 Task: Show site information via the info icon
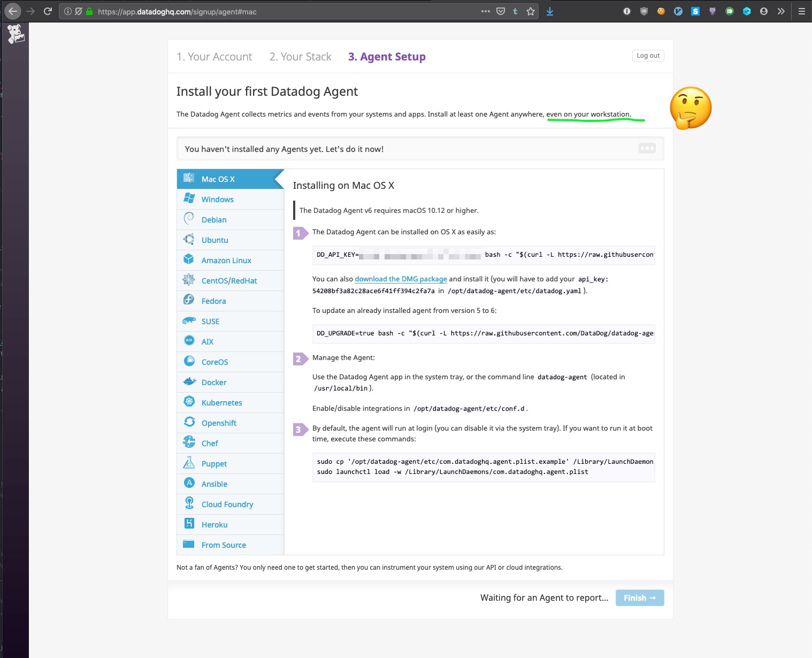(68, 11)
